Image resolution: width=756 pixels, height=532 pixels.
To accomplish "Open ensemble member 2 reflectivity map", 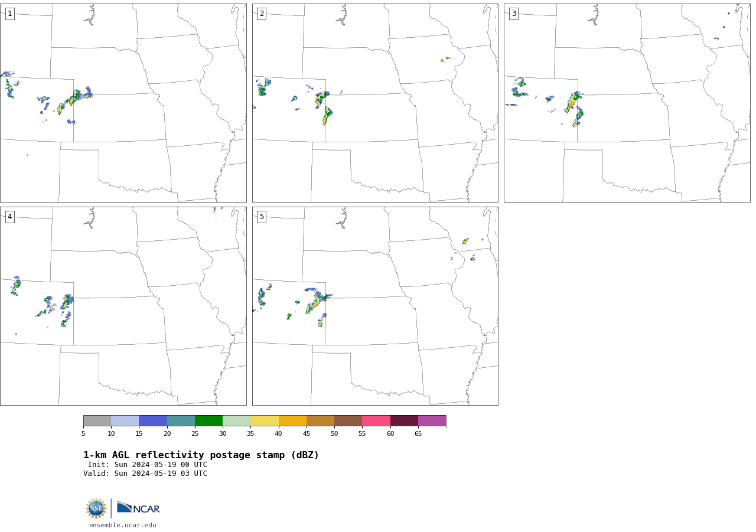I will pyautogui.click(x=375, y=103).
